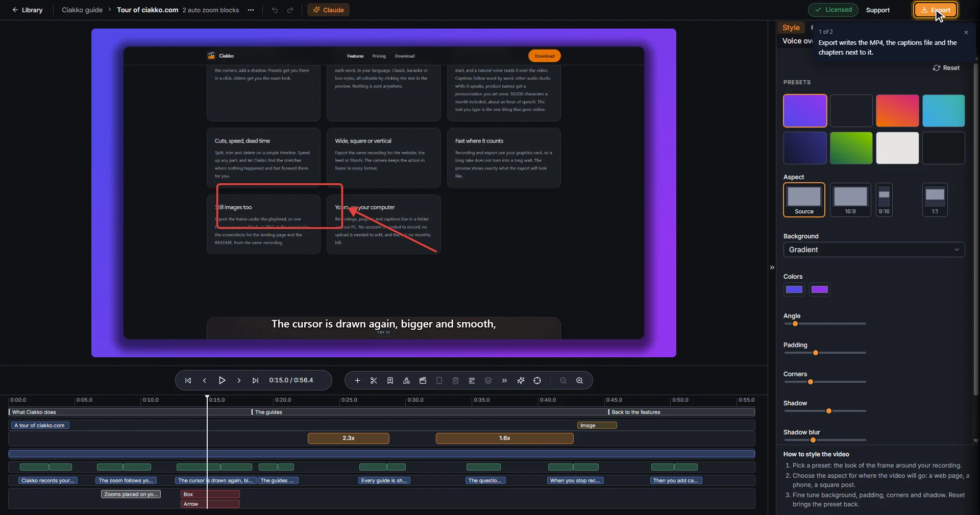Choose the red-orange gradient preset
The image size is (980, 515).
coord(897,111)
